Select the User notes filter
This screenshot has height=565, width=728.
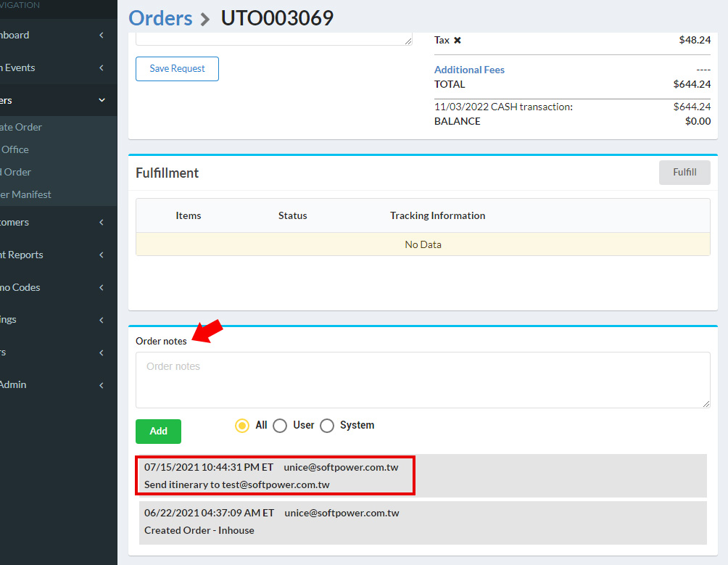280,426
